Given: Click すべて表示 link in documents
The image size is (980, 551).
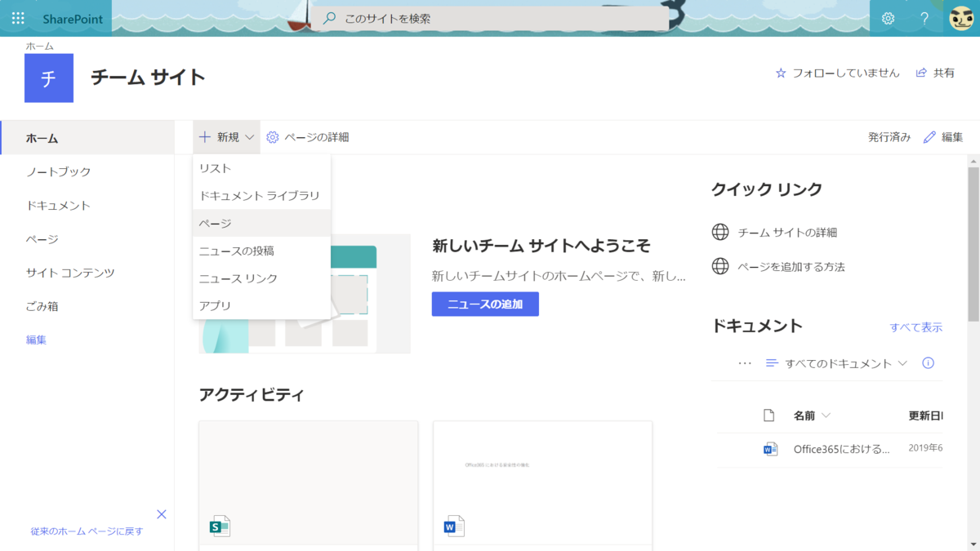Looking at the screenshot, I should point(916,327).
